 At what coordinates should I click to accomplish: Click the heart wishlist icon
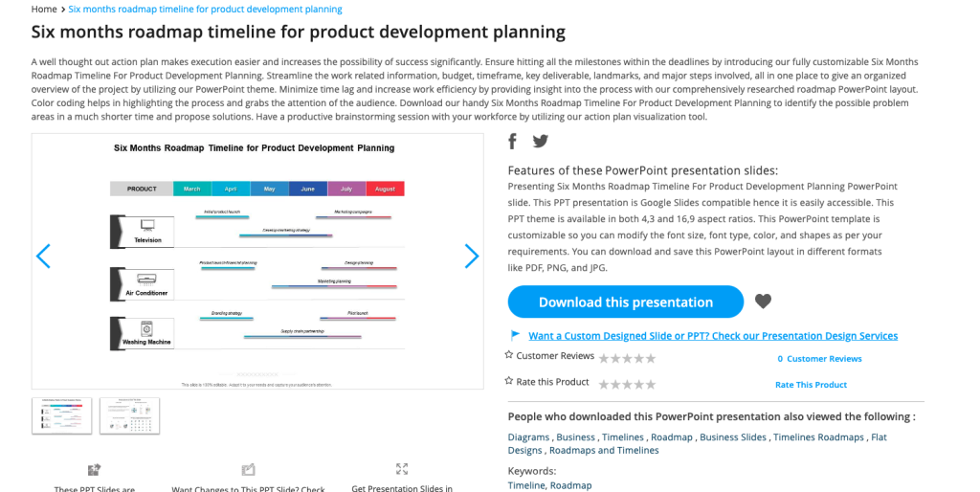tap(763, 302)
